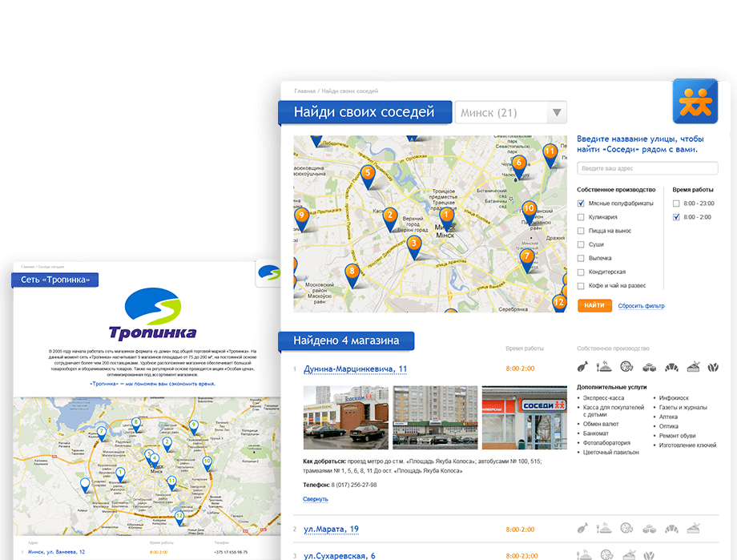The width and height of the screenshot is (737, 560).
Task: Click the Найди своих соседей blue heading
Action: point(364,112)
